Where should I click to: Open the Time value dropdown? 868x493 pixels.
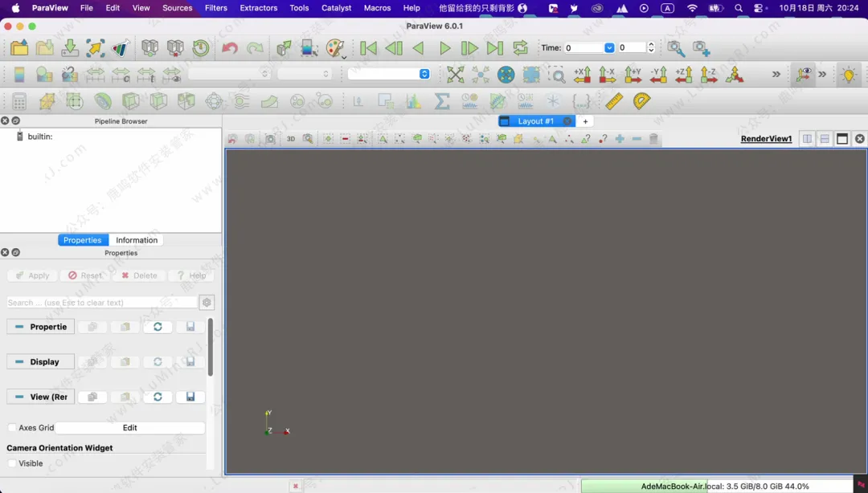(x=609, y=48)
